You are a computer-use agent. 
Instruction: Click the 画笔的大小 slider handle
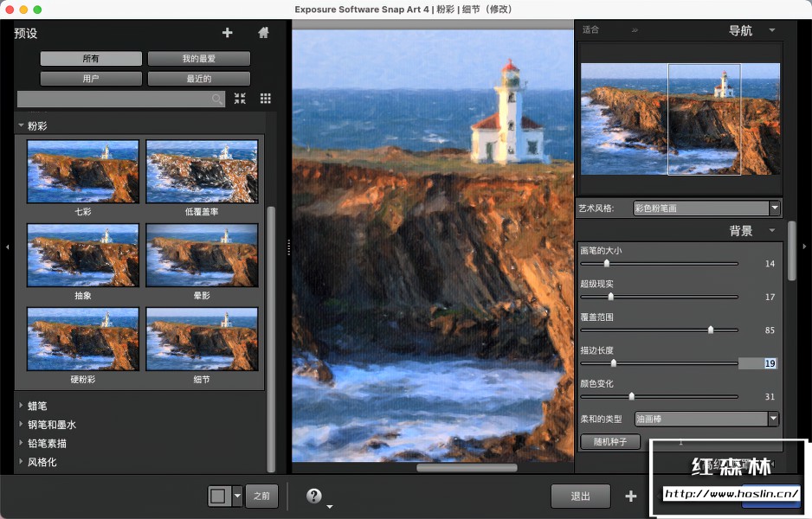click(607, 264)
